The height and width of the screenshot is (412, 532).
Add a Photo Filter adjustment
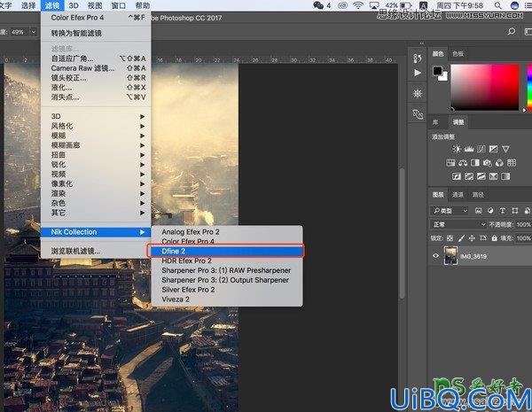point(487,163)
